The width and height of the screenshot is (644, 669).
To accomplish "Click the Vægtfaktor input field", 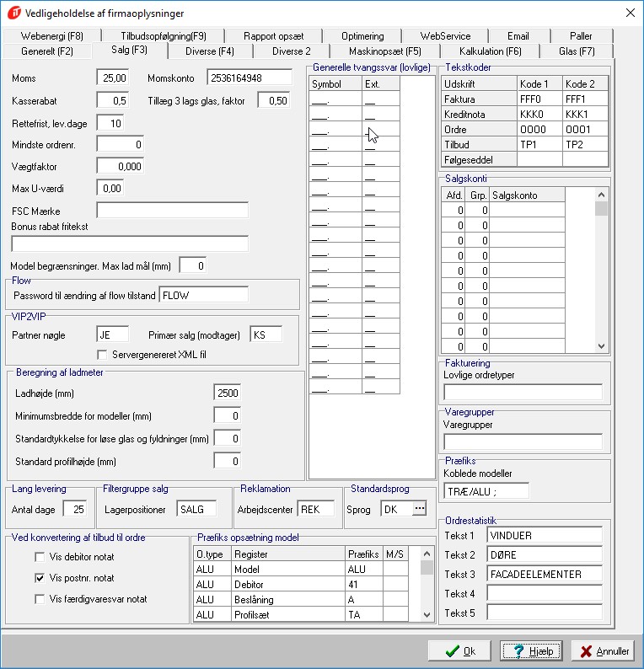I will [x=121, y=166].
